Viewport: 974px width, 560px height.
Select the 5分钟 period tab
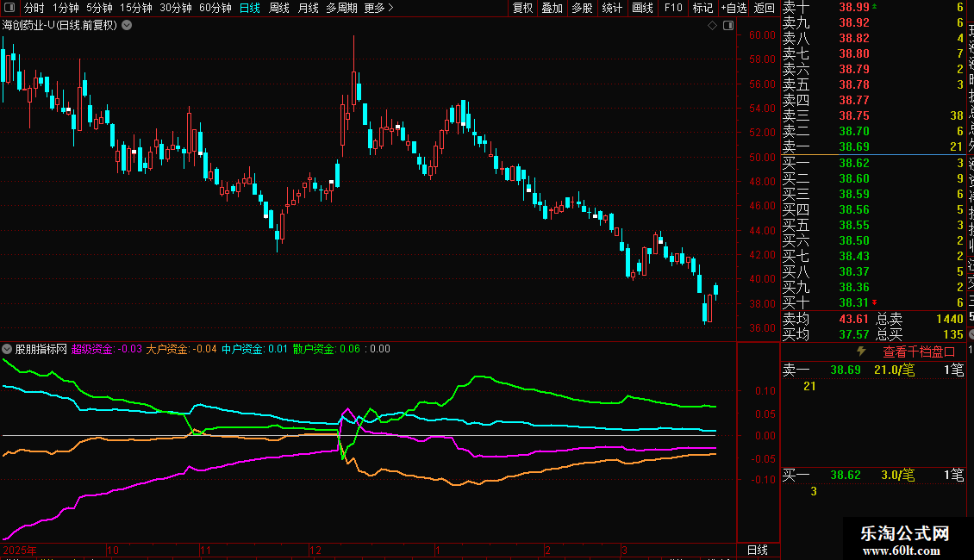click(x=99, y=8)
